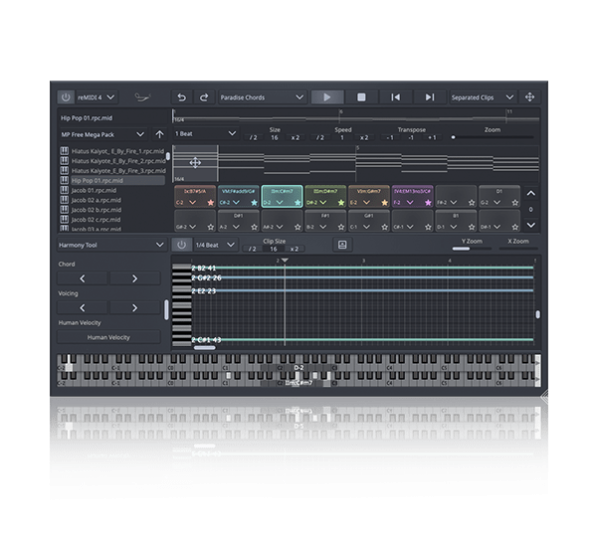
Task: Move pad bank down with the down chevron
Action: (x=531, y=225)
